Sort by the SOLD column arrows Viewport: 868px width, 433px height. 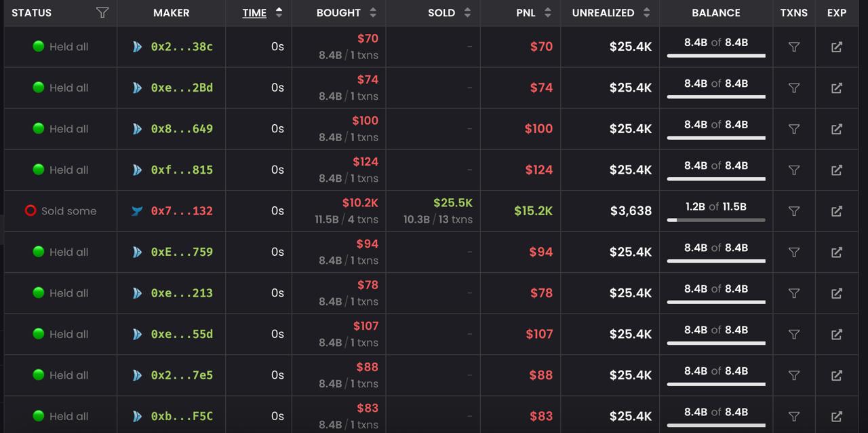click(467, 13)
